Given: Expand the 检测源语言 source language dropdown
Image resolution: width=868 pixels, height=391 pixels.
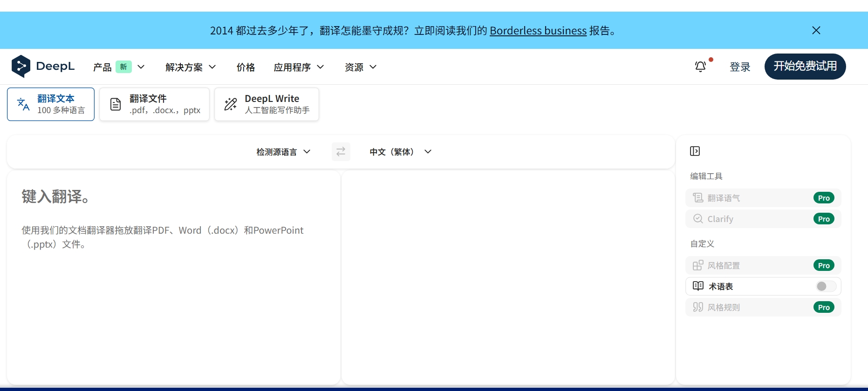Looking at the screenshot, I should 283,152.
